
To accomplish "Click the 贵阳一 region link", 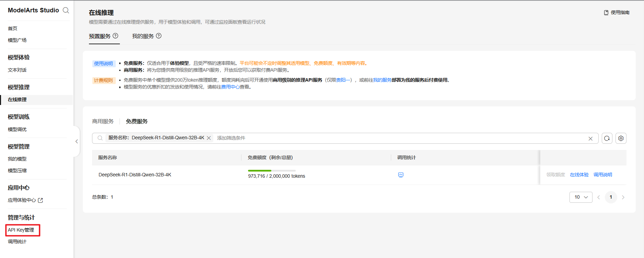I will (343, 80).
